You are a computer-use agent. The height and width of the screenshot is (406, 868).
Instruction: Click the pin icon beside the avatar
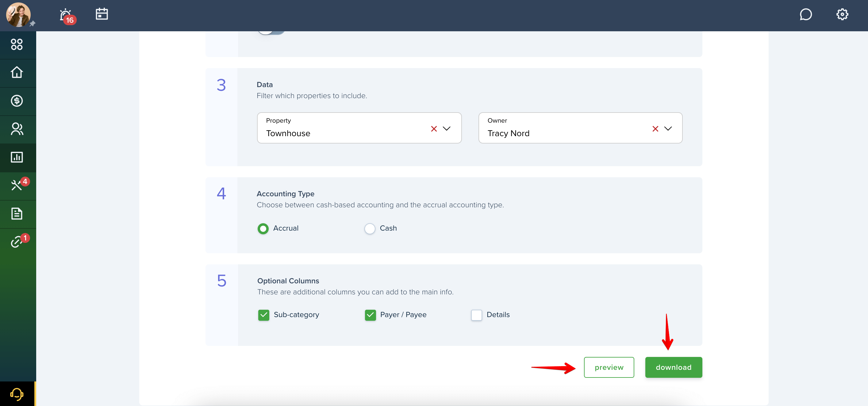pyautogui.click(x=32, y=24)
